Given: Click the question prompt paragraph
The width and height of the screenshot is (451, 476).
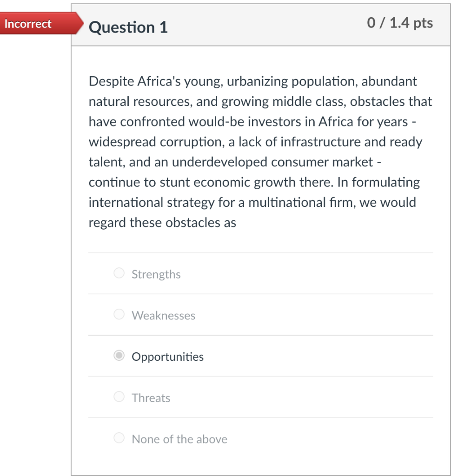Looking at the screenshot, I should point(260,151).
